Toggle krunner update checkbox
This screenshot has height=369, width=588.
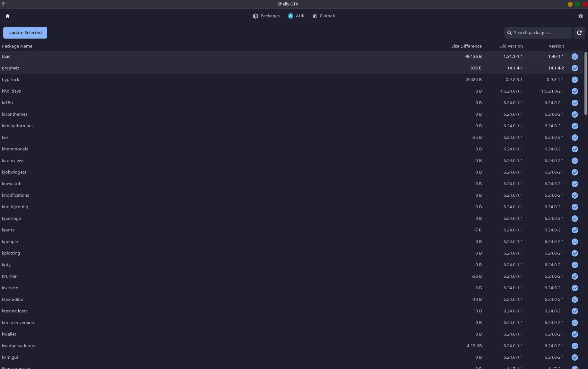tap(575, 276)
